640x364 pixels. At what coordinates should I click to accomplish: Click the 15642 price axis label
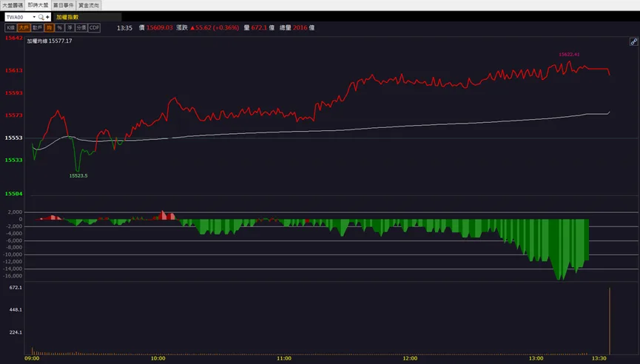(x=14, y=38)
